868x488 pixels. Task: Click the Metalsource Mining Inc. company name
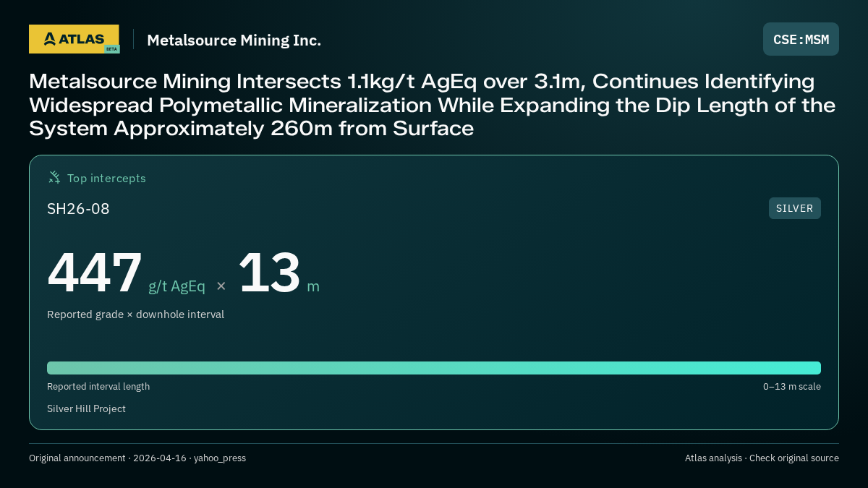pyautogui.click(x=234, y=40)
